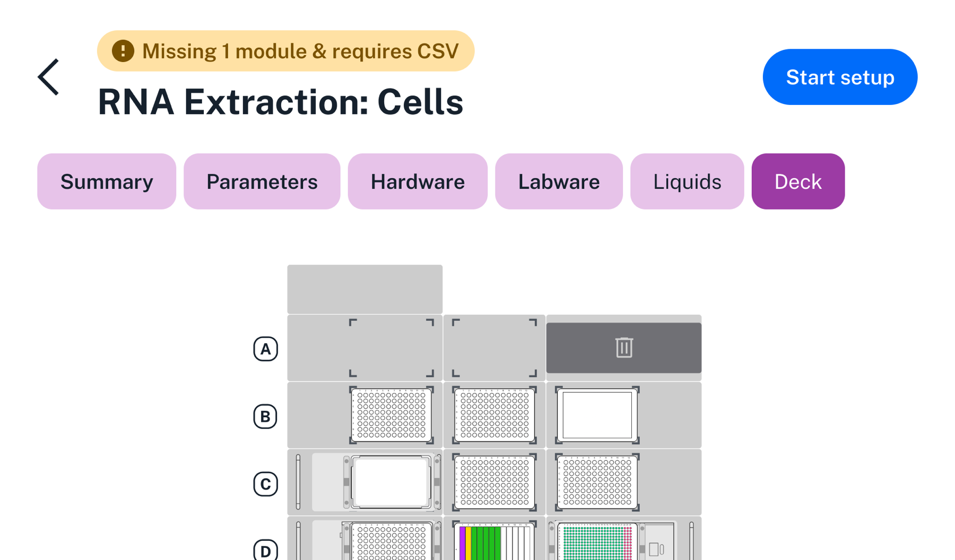Select the white lid stack in slot B3
Screen dimensions: 955x560
pyautogui.click(x=596, y=415)
